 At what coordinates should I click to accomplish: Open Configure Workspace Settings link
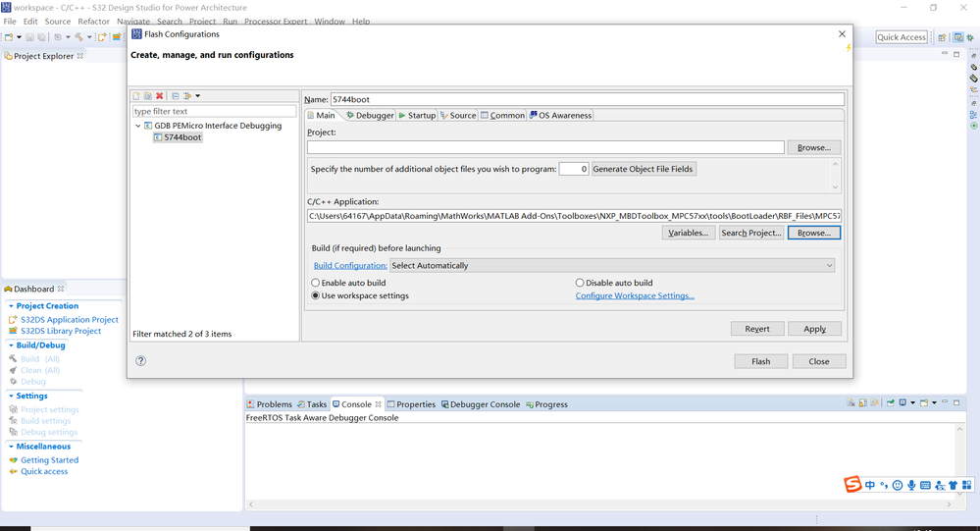pos(635,295)
